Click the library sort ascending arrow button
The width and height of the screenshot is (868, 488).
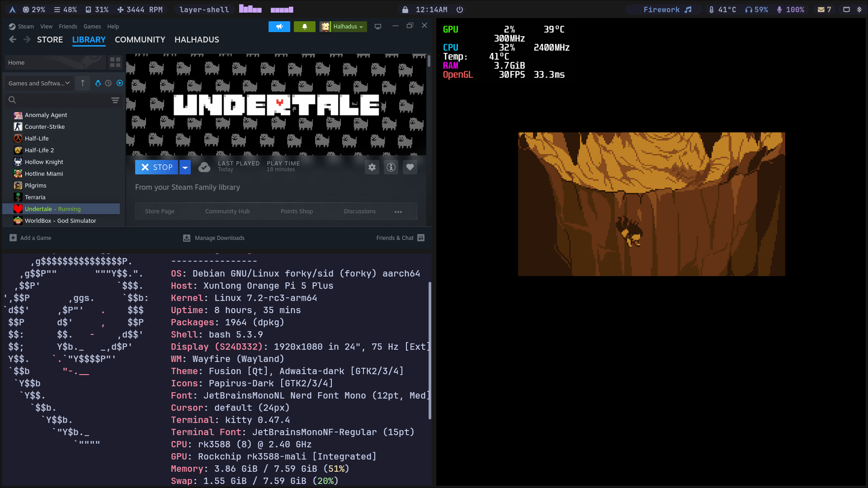pyautogui.click(x=83, y=83)
